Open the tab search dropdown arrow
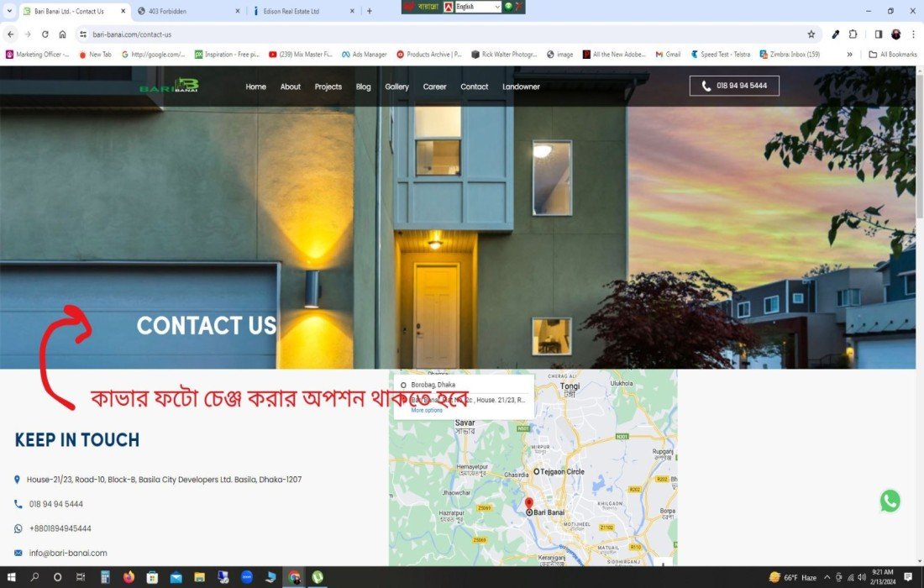Image resolution: width=924 pixels, height=588 pixels. 9,11
